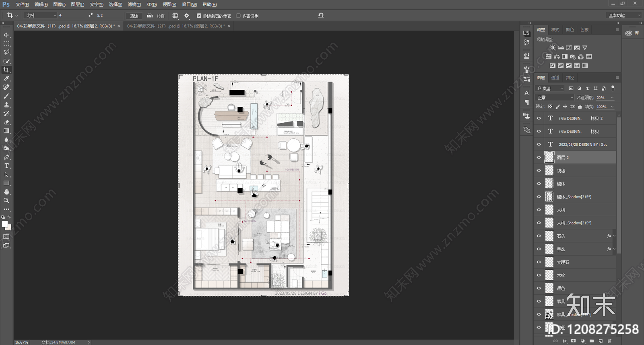Screen dimensions: 644x345
Task: Select the Clone Stamp tool
Action: coord(6,105)
